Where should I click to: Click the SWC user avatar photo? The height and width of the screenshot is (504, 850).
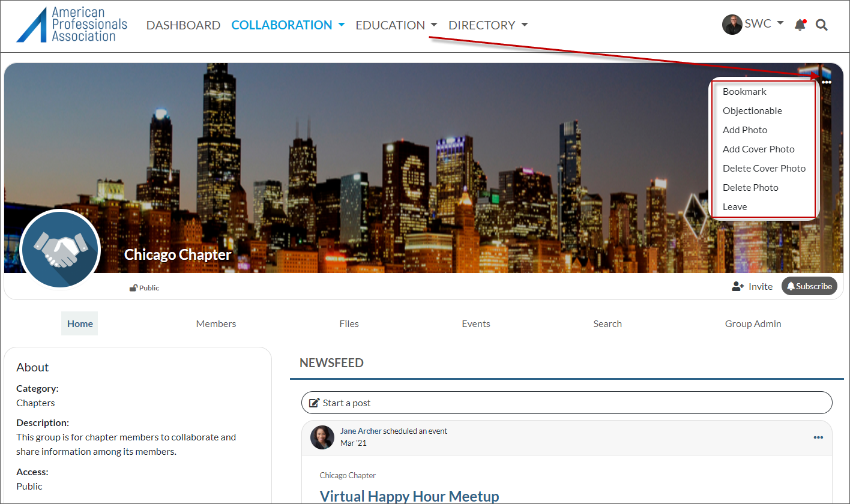point(732,25)
